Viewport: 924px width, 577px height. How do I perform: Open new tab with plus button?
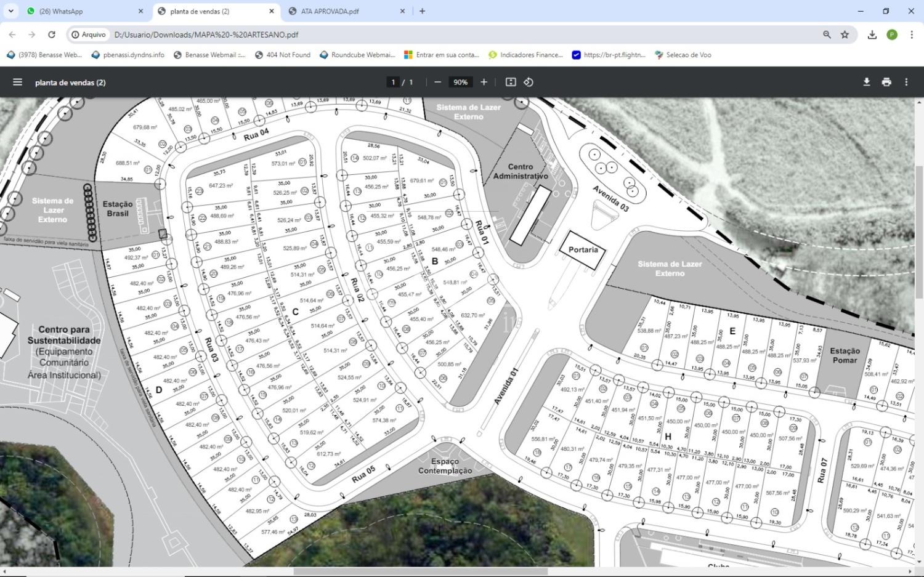point(422,11)
